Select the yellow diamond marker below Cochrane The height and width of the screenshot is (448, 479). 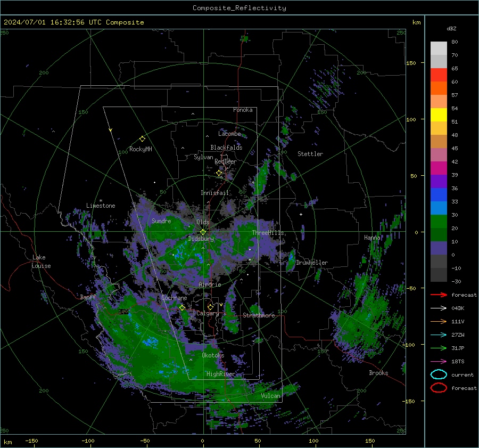[x=182, y=307]
